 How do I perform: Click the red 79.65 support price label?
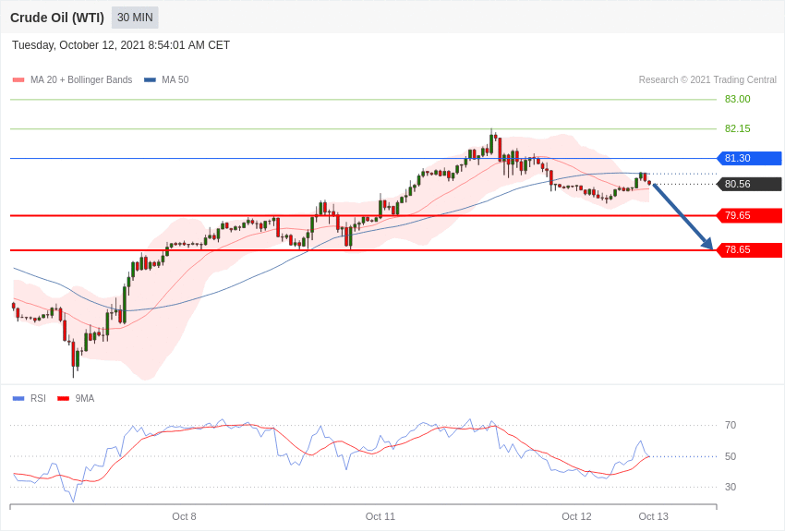coord(750,216)
